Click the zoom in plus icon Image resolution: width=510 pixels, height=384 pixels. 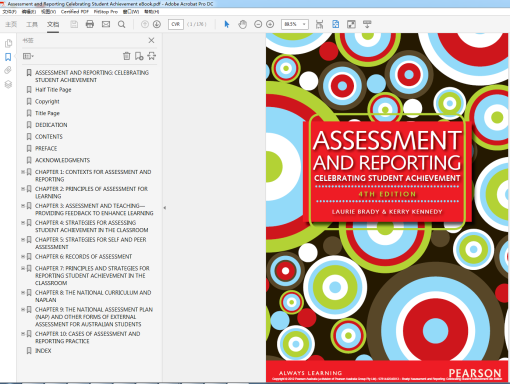pyautogui.click(x=270, y=24)
